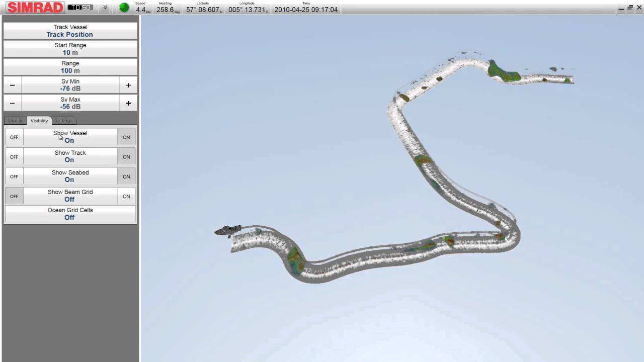
Task: Click the Show Track On label
Action: point(70,156)
